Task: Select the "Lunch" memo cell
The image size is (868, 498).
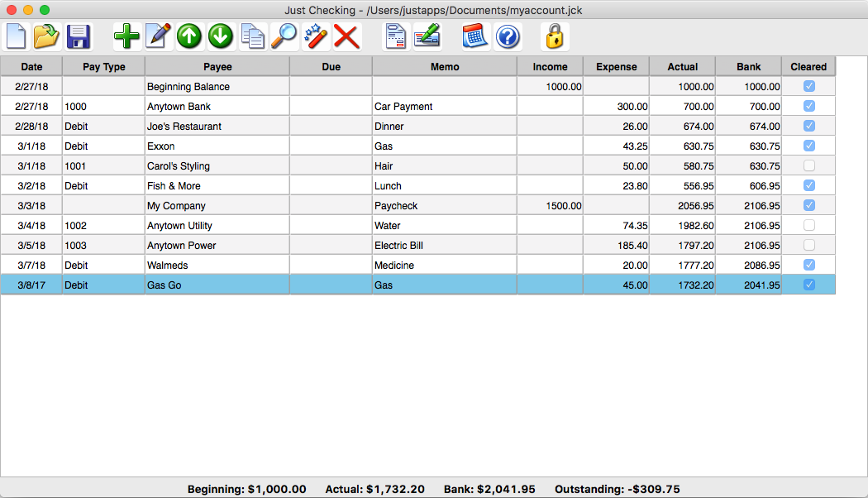Action: click(x=445, y=185)
